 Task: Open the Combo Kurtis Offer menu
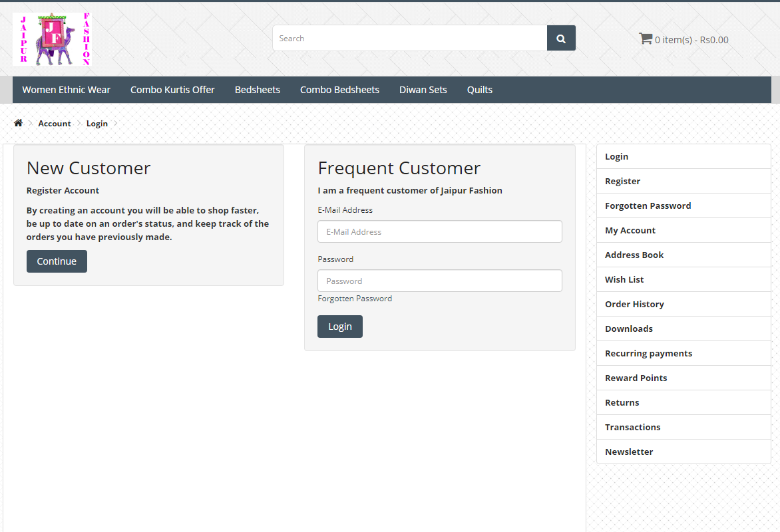pyautogui.click(x=172, y=90)
